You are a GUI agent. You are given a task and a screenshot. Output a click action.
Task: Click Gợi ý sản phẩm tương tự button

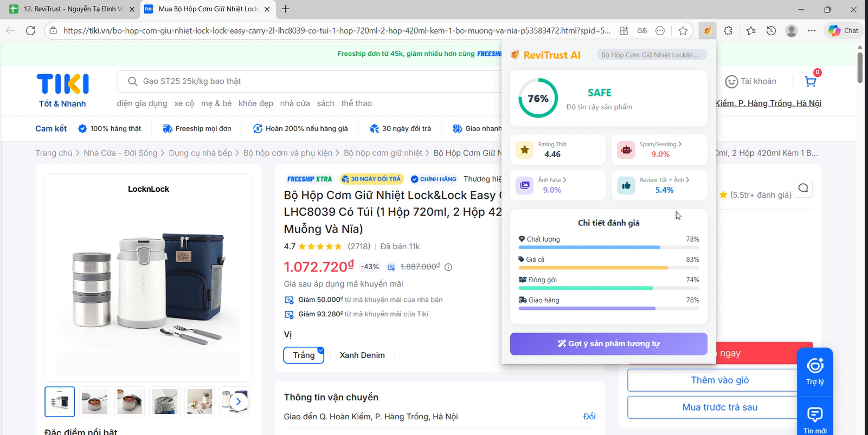608,344
